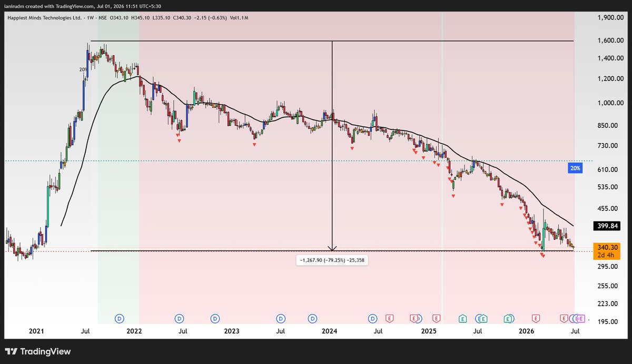632x364 pixels.
Task: Open the red earnings marker just after 2026
Action: (x=536, y=318)
